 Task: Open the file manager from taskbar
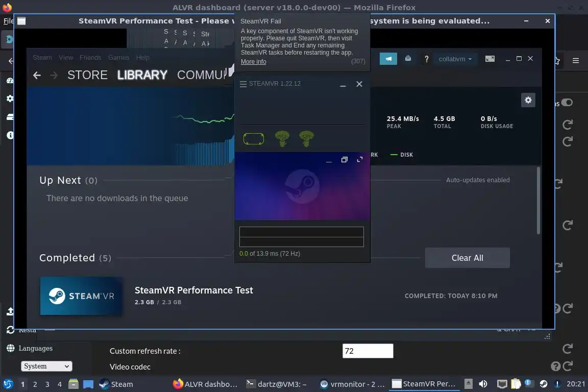pyautogui.click(x=73, y=384)
